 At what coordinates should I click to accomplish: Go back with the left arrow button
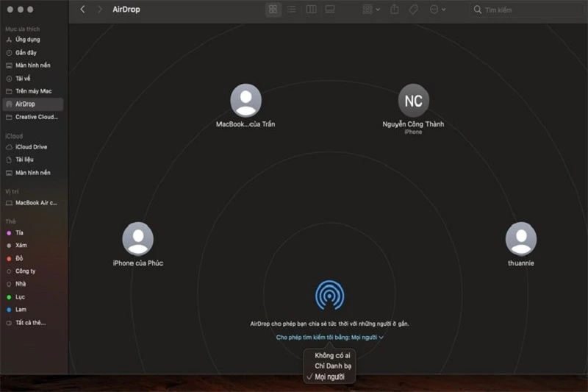82,10
